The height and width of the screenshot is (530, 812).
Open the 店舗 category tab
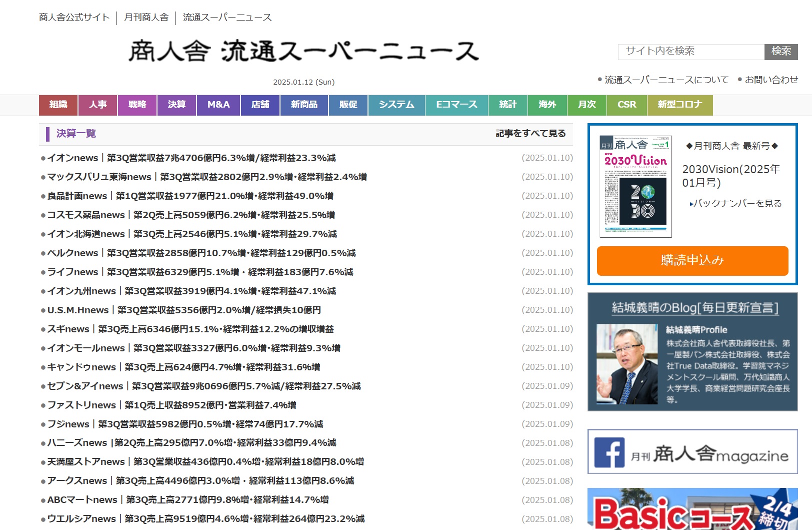point(260,105)
